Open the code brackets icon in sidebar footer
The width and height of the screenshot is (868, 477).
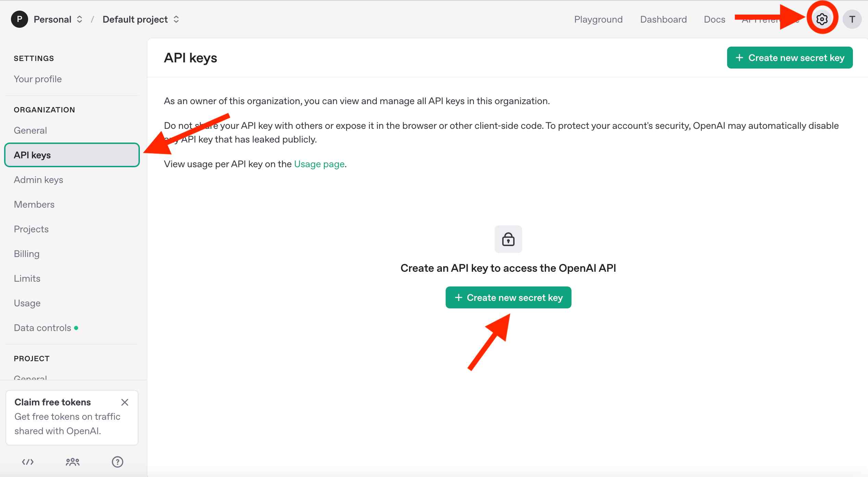point(28,462)
